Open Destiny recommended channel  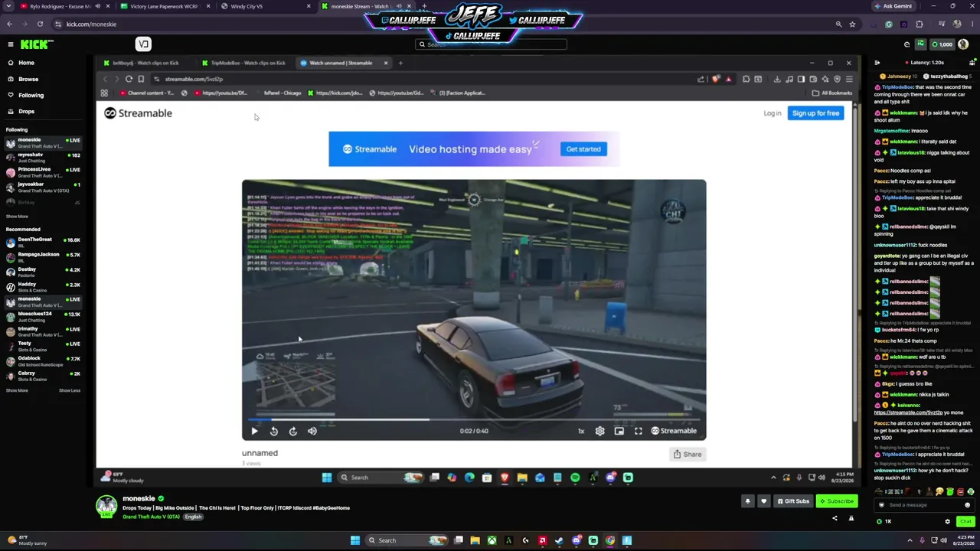[44, 272]
